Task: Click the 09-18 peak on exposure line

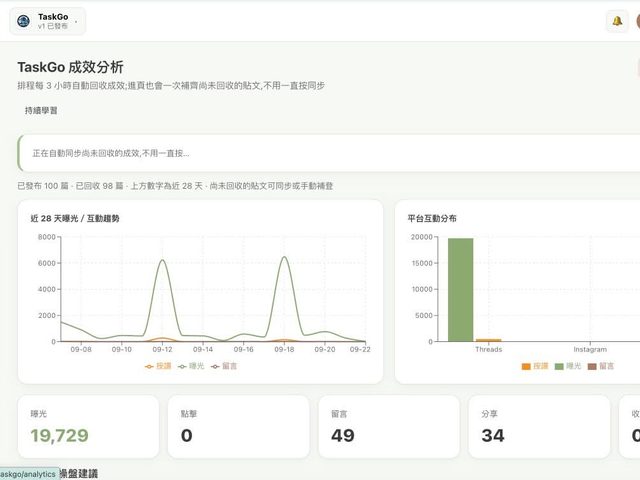Action: [284, 257]
